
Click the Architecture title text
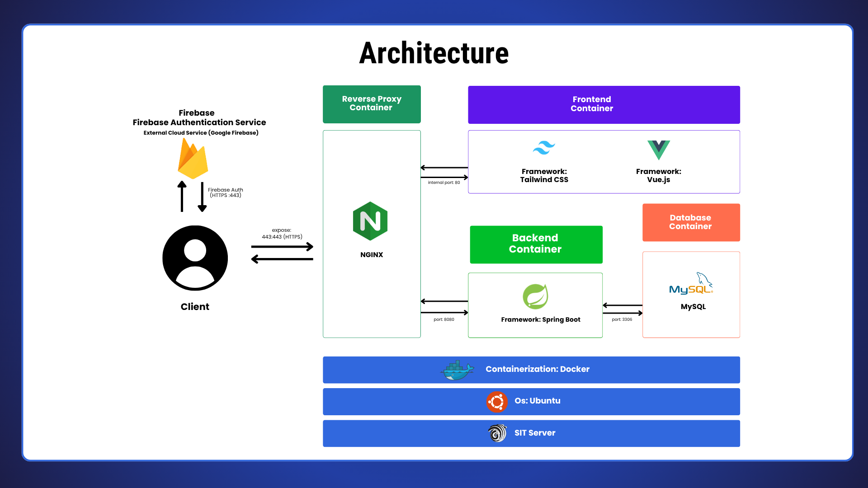[434, 53]
